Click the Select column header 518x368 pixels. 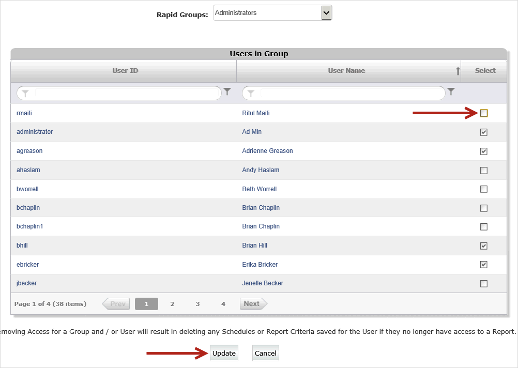coord(485,71)
